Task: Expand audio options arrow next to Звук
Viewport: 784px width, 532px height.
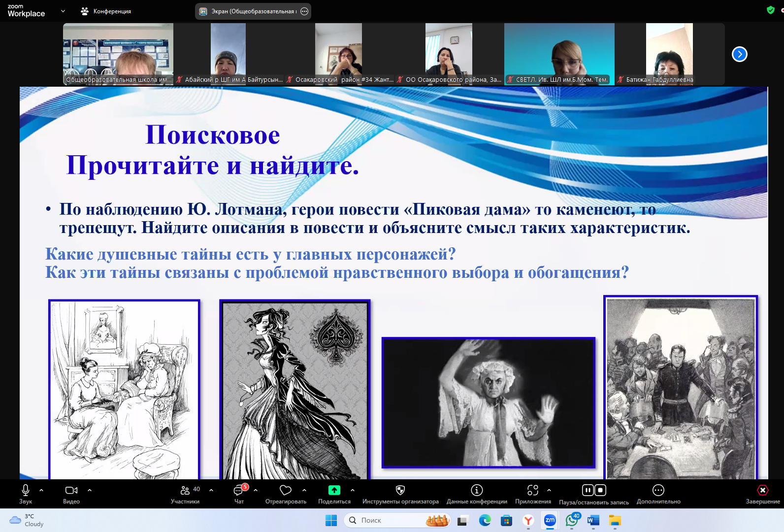Action: [41, 490]
